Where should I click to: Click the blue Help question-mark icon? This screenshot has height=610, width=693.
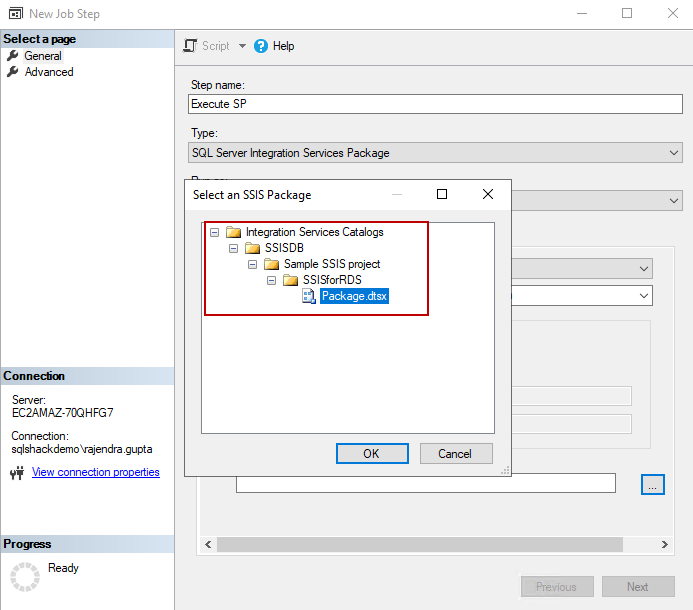(261, 46)
